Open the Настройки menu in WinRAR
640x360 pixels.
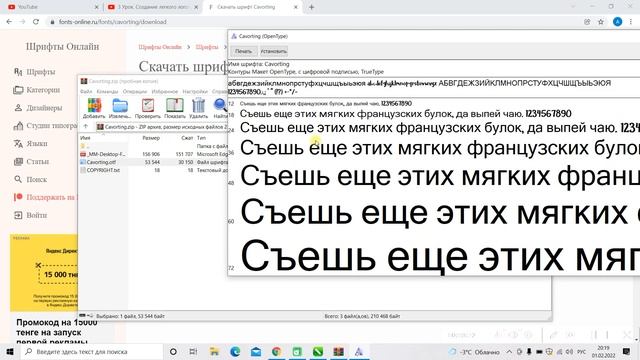195,91
